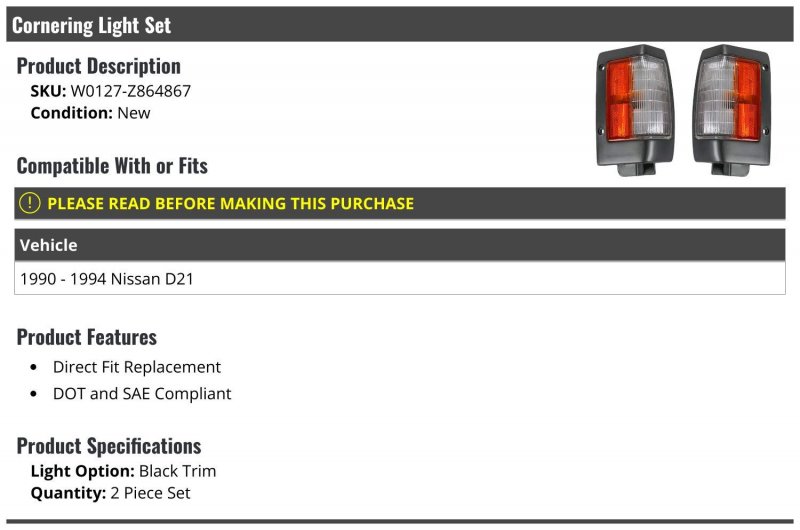Viewport: 800px width, 530px height.
Task: Click the Product Description heading
Action: 98,66
